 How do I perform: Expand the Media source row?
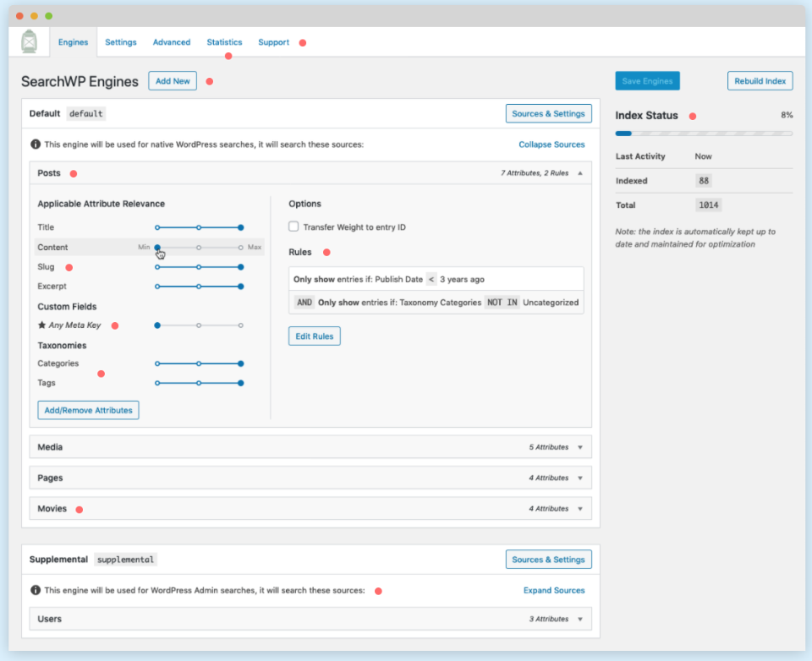310,446
